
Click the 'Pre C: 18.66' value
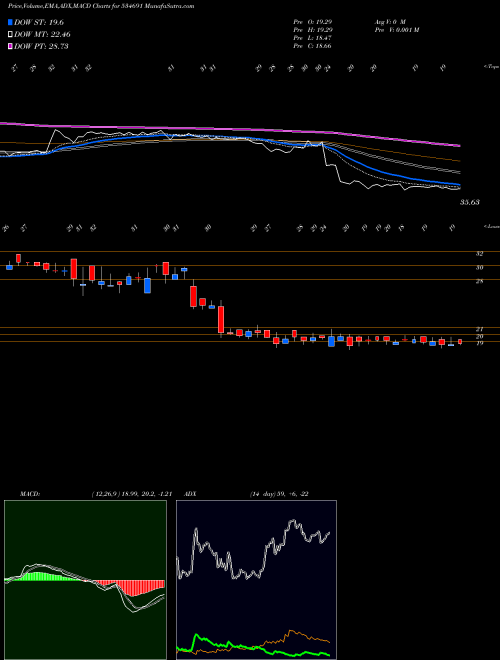tap(313, 46)
